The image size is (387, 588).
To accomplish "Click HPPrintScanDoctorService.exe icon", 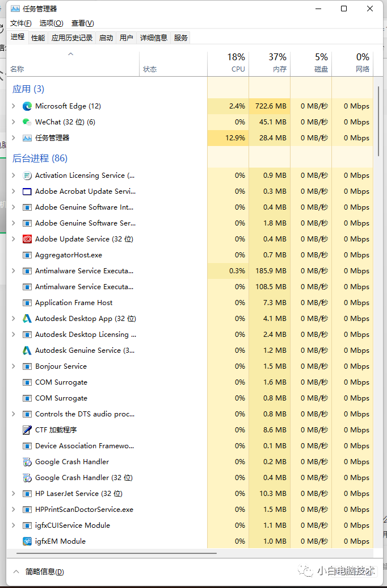I will (x=27, y=510).
